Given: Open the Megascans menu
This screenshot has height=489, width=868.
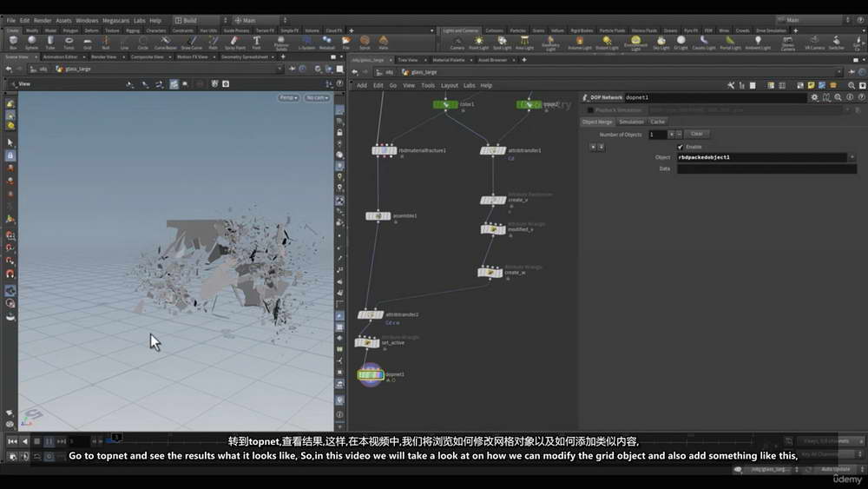Looking at the screenshot, I should (x=115, y=21).
